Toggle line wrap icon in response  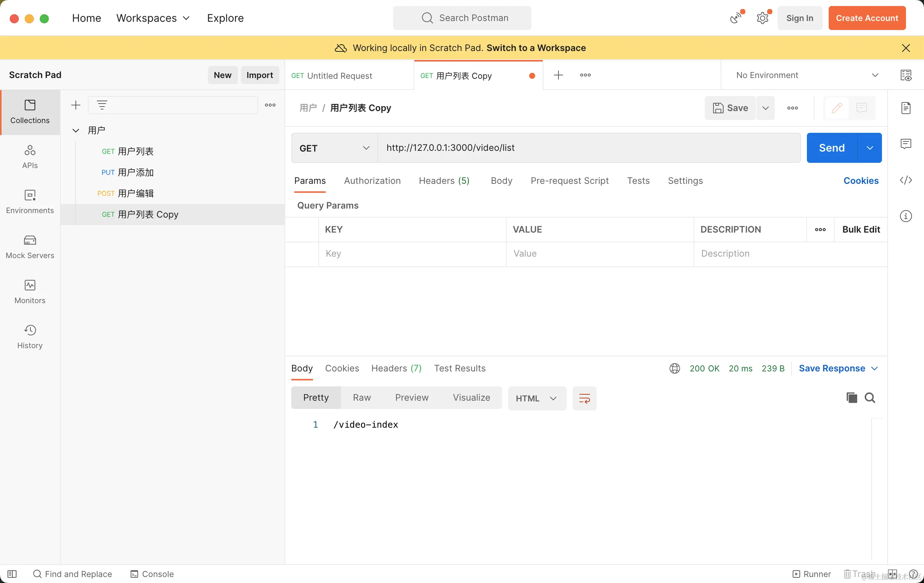coord(584,398)
